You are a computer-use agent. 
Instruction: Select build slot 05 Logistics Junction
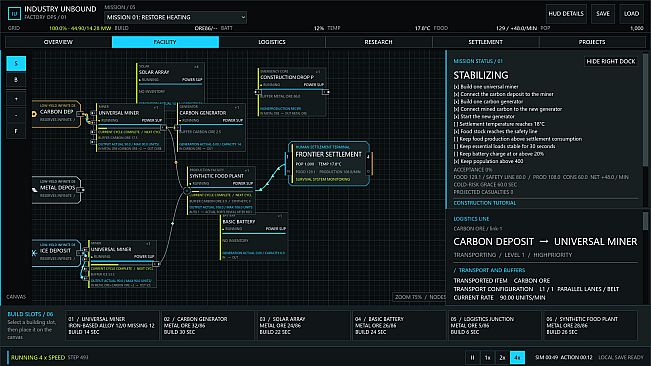494,326
